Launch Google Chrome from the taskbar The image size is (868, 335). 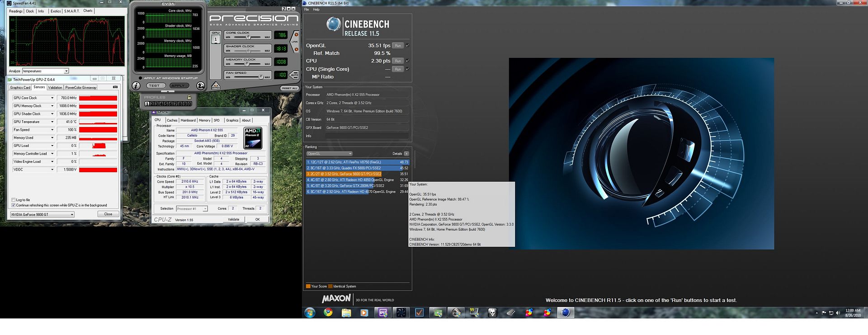click(328, 312)
